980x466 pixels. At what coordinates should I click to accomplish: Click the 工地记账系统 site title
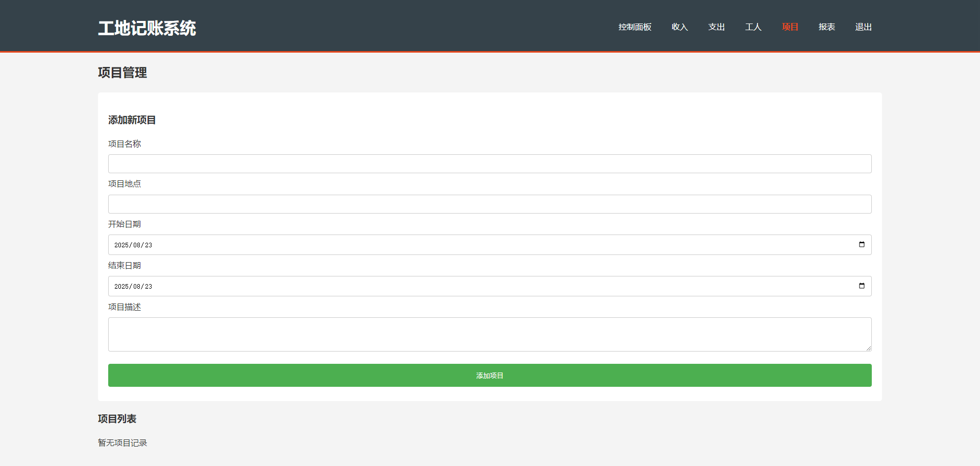coord(147,28)
